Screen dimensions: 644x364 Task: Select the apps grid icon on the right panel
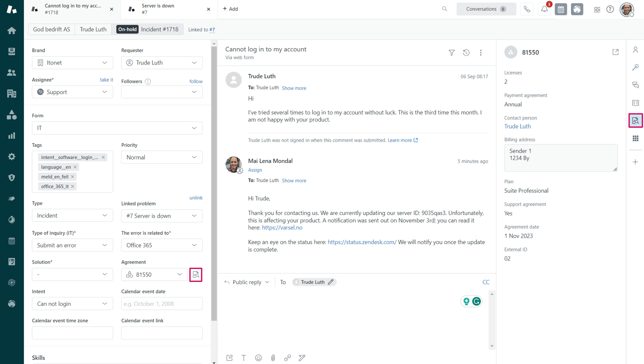[x=635, y=139]
